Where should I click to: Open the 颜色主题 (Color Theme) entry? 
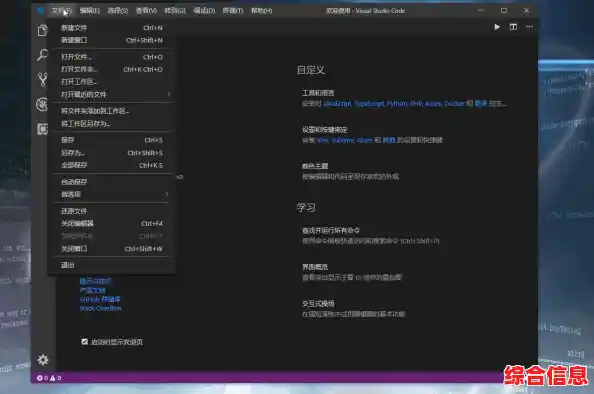[x=350, y=171]
